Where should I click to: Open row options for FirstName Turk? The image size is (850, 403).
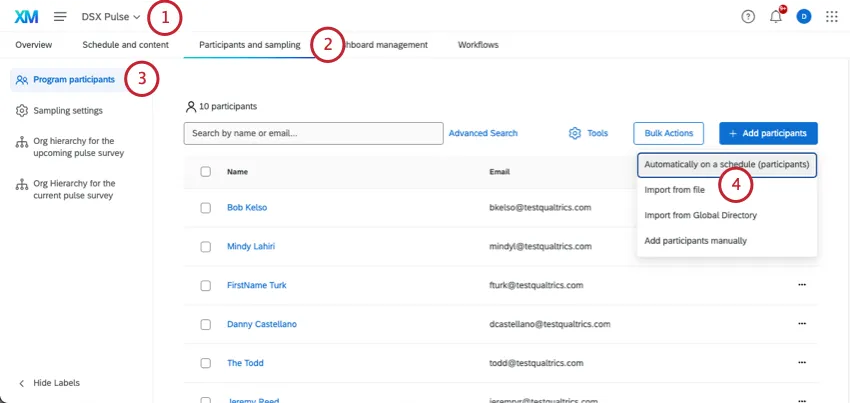pos(801,285)
